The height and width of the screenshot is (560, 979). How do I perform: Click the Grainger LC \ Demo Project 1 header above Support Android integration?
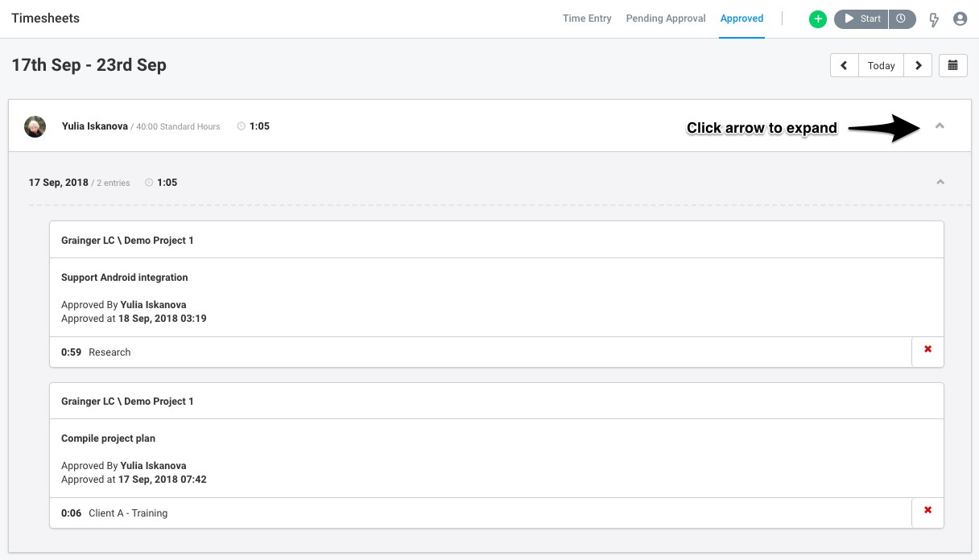[x=127, y=241]
